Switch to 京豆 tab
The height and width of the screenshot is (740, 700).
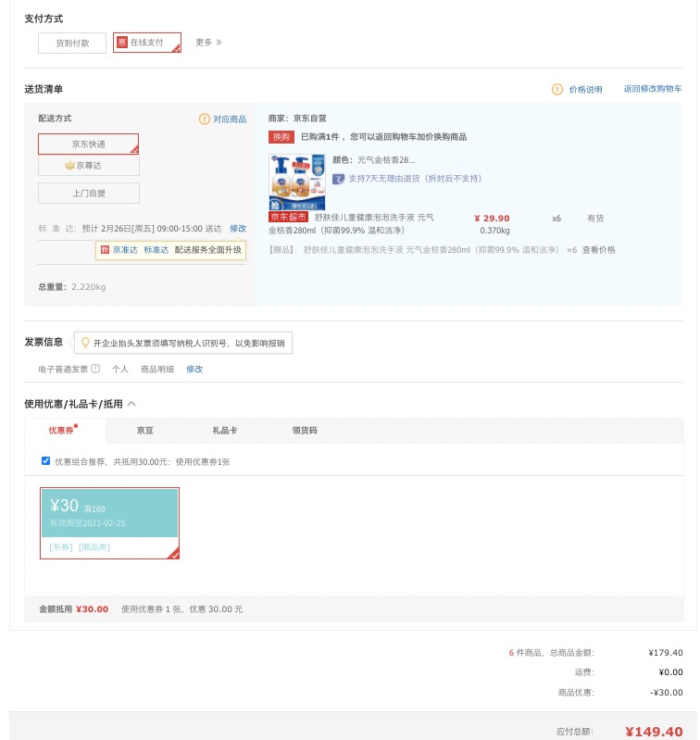point(144,431)
